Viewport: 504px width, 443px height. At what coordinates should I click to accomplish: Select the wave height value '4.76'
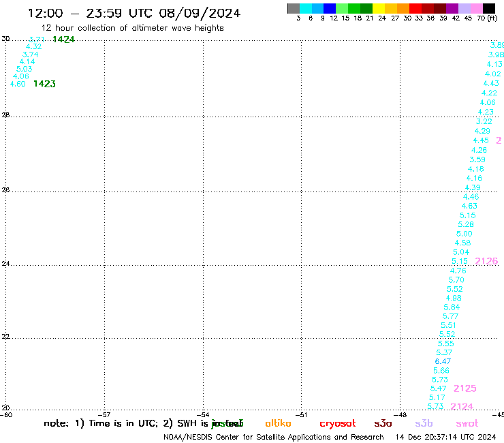coord(458,271)
